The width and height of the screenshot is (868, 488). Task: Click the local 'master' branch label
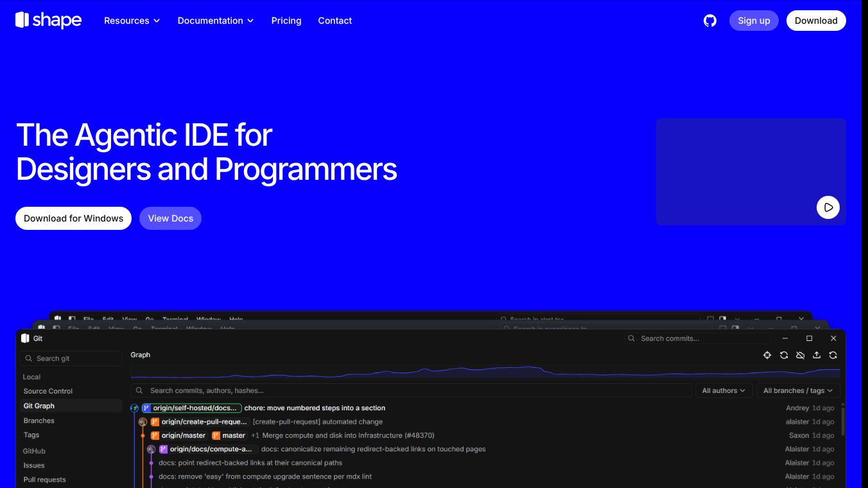(229, 435)
